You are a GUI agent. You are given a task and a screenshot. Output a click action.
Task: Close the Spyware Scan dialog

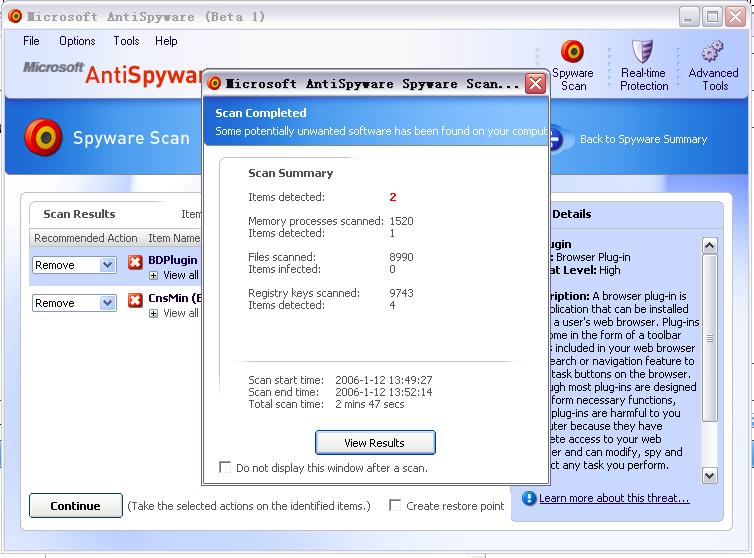point(535,84)
